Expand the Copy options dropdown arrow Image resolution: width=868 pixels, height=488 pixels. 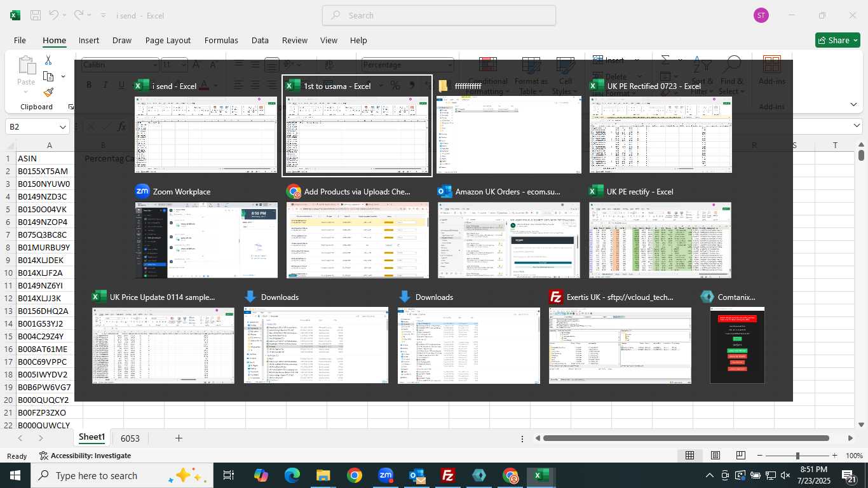tap(63, 76)
